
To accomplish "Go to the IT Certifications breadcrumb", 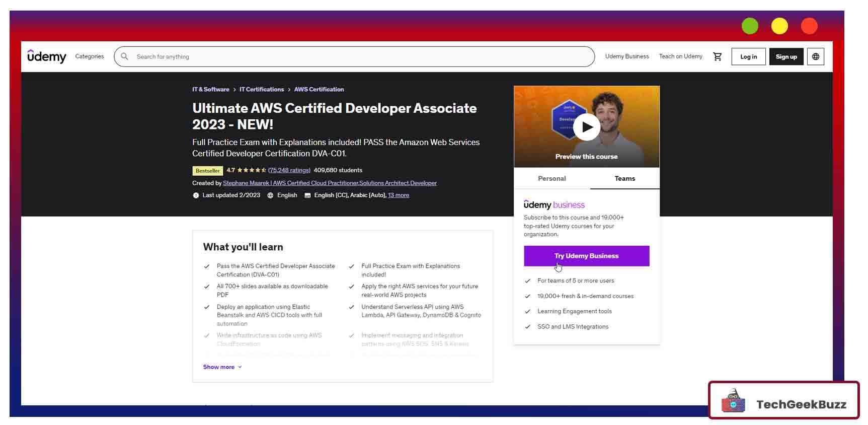I will tap(261, 90).
